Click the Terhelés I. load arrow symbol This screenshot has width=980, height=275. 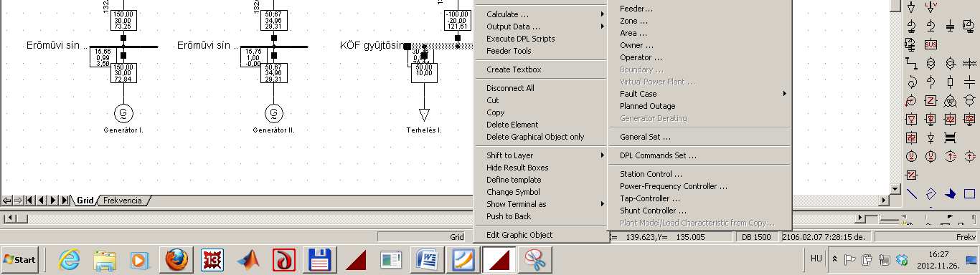click(x=424, y=115)
